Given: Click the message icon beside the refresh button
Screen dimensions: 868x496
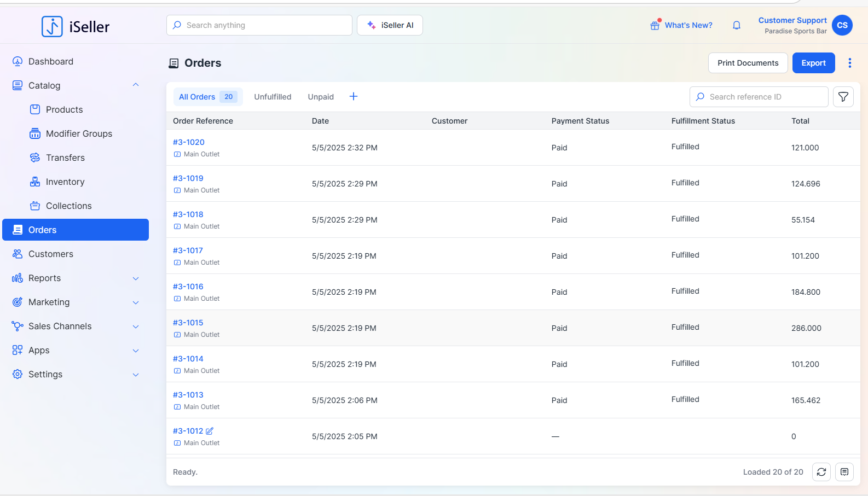Looking at the screenshot, I should tap(844, 472).
